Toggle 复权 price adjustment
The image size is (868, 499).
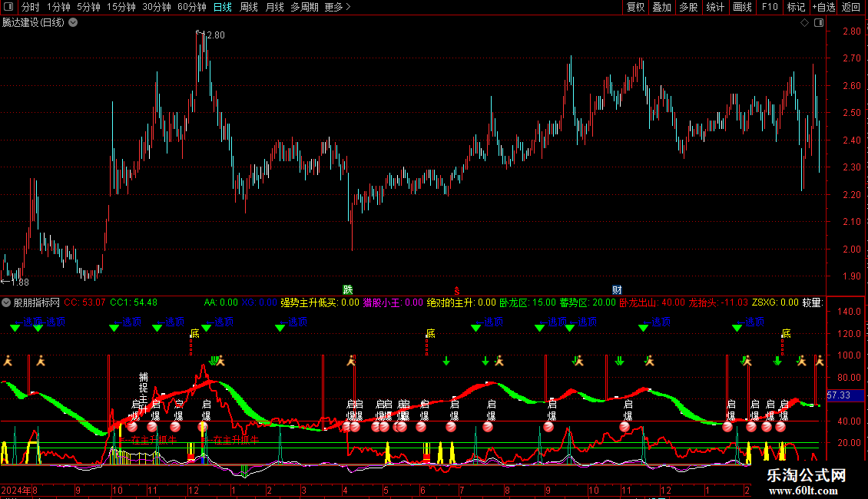[x=636, y=7]
